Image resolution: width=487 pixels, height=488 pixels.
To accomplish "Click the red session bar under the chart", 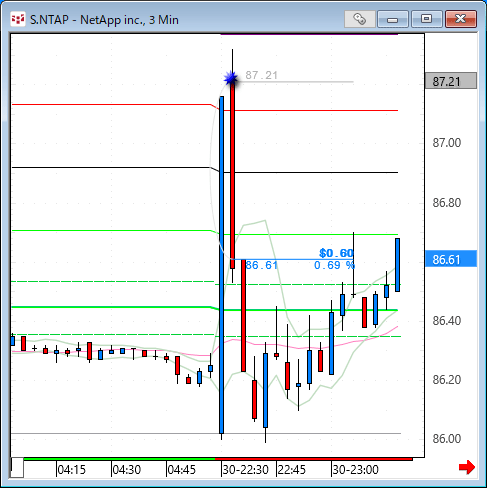I will [314, 459].
